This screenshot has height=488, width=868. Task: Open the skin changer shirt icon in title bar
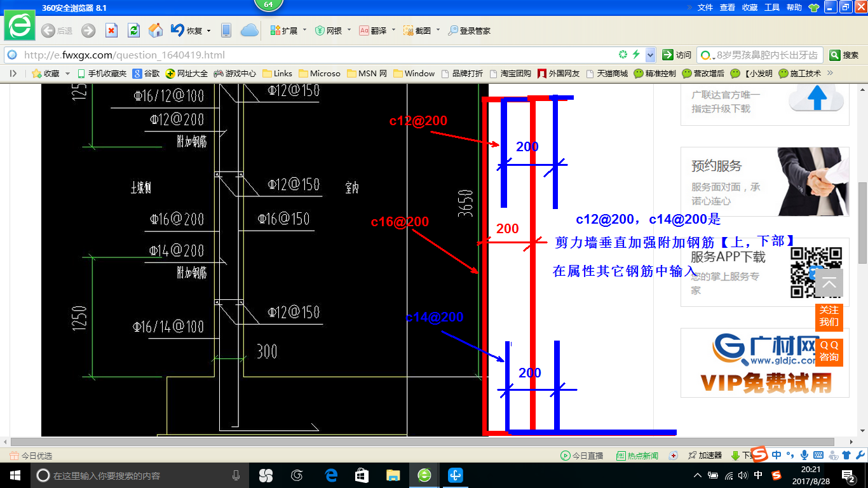tap(814, 8)
